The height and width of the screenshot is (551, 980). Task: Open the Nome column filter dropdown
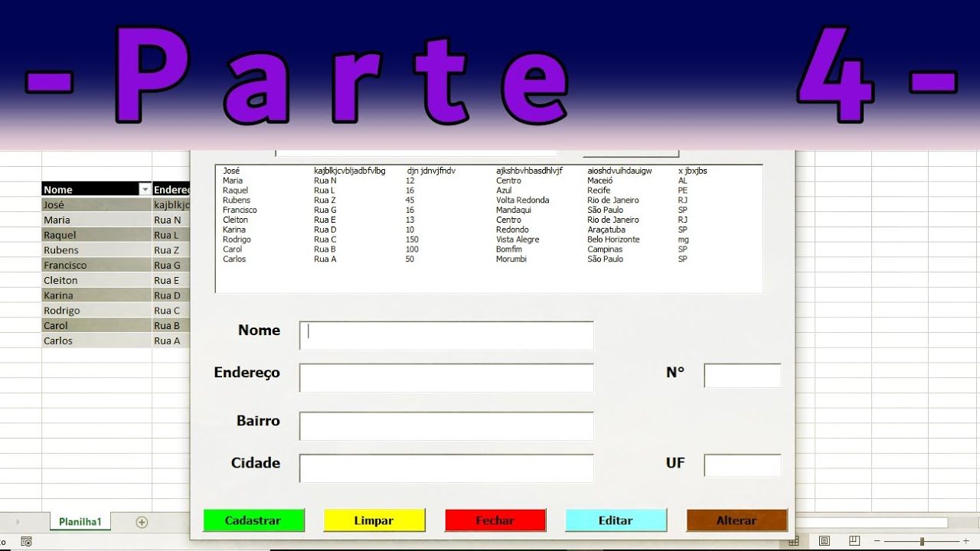[144, 190]
